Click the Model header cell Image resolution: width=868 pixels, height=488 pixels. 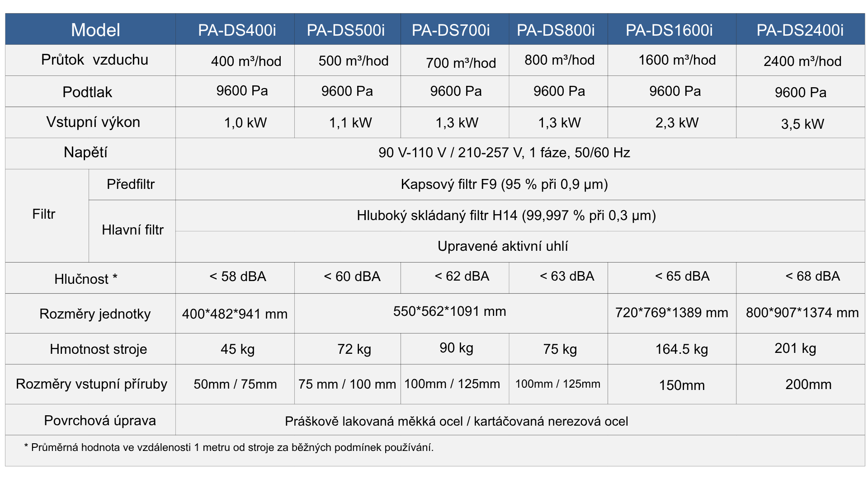pyautogui.click(x=95, y=30)
